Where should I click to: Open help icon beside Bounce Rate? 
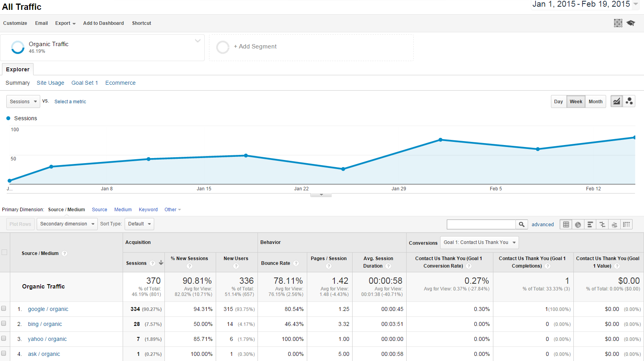tap(296, 263)
